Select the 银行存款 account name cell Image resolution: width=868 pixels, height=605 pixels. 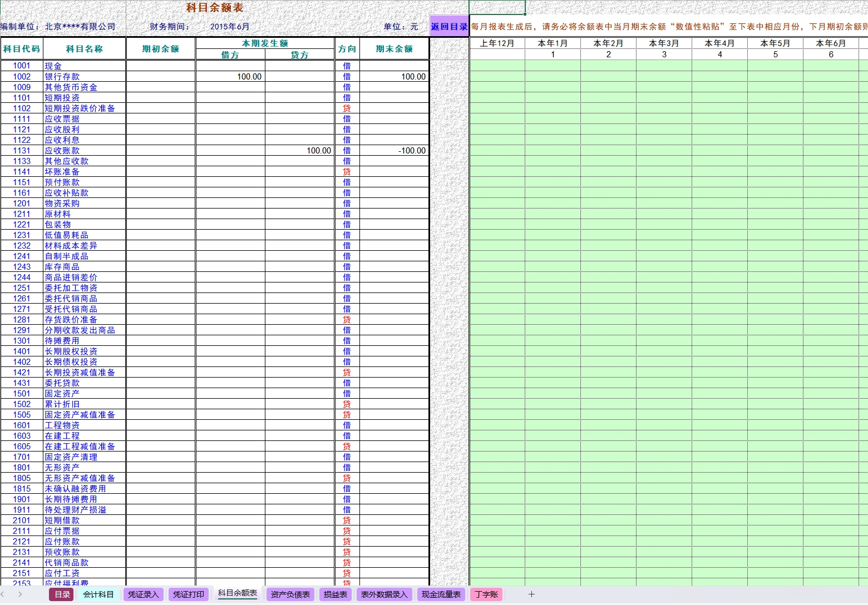[x=85, y=77]
